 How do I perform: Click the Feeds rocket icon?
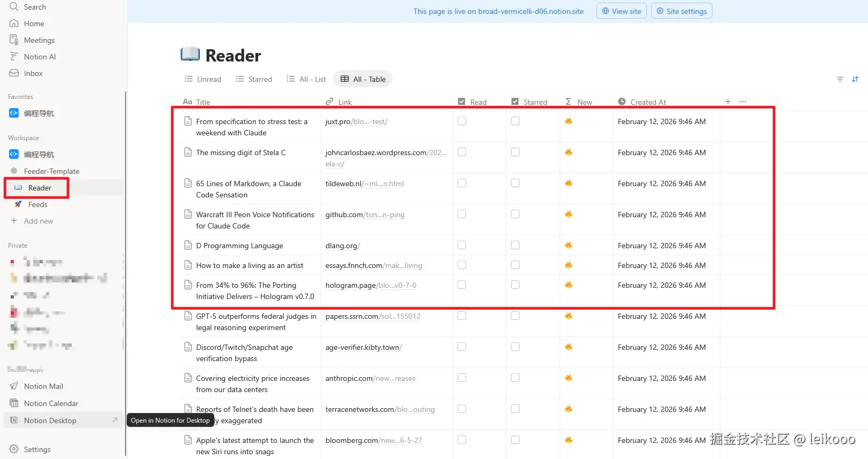point(18,204)
